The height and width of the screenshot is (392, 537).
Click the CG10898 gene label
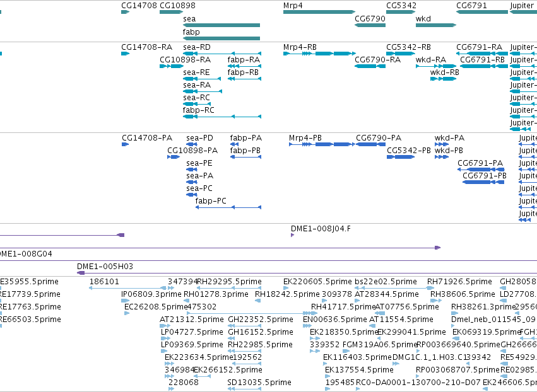tap(177, 6)
